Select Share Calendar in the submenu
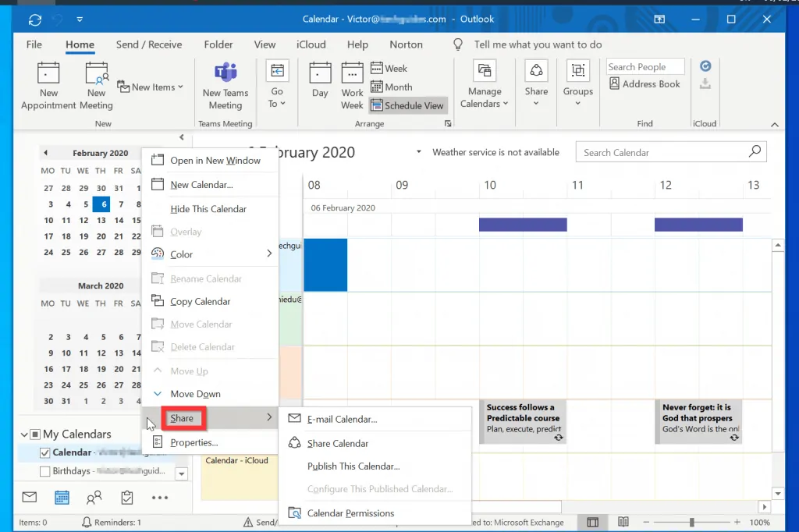 [x=375, y=443]
